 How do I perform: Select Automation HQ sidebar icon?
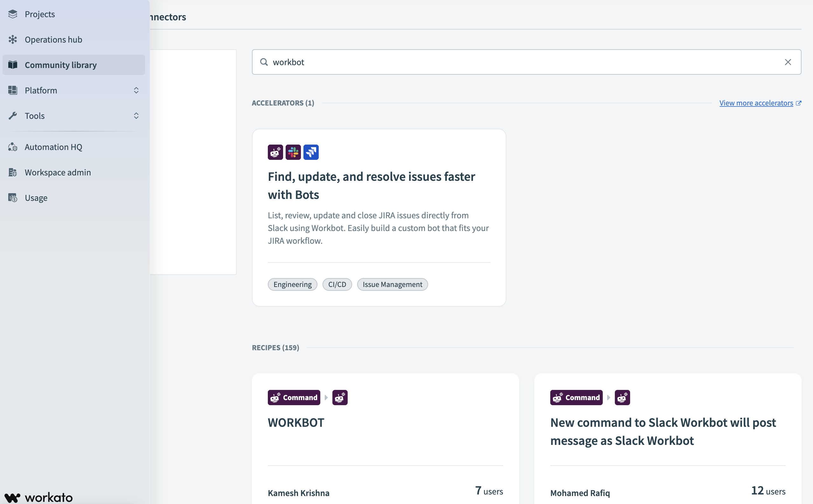(x=13, y=147)
